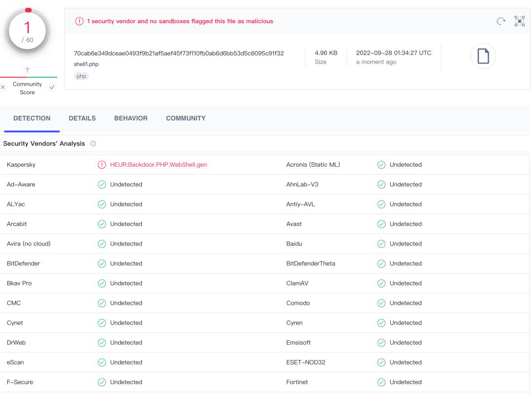Click the red alert icon in banner
This screenshot has width=532, height=394.
(79, 21)
